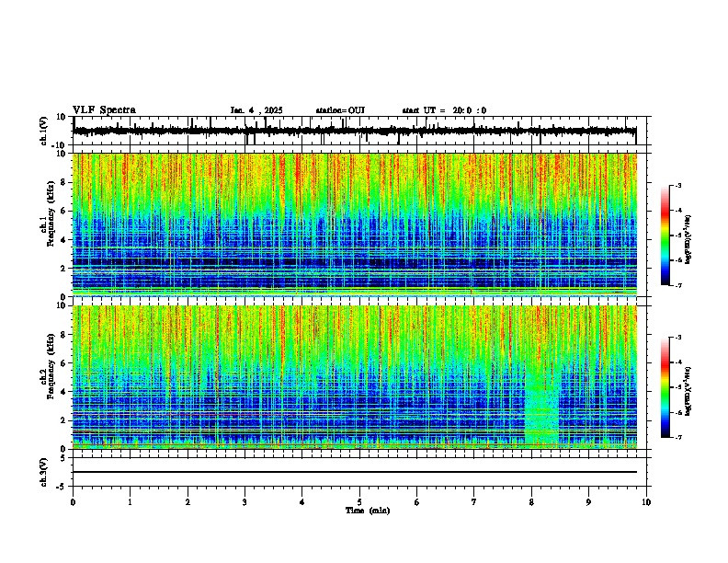The image size is (728, 563).
Task: Click time axis tick label '1'
Action: [x=130, y=502]
